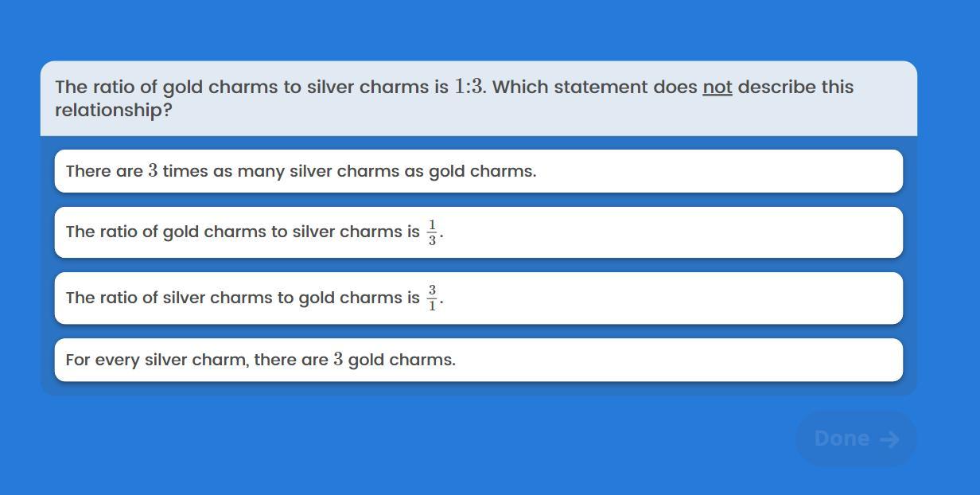Image resolution: width=980 pixels, height=495 pixels.
Task: Select "For every silver charm, there are 3 gold charms"
Action: click(x=478, y=360)
